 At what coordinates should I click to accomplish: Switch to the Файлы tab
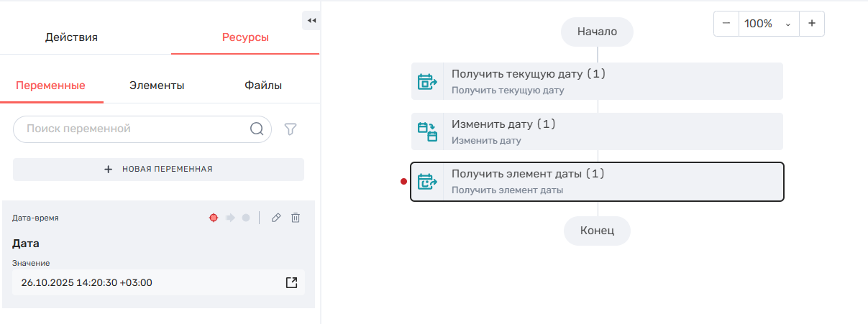(x=263, y=85)
